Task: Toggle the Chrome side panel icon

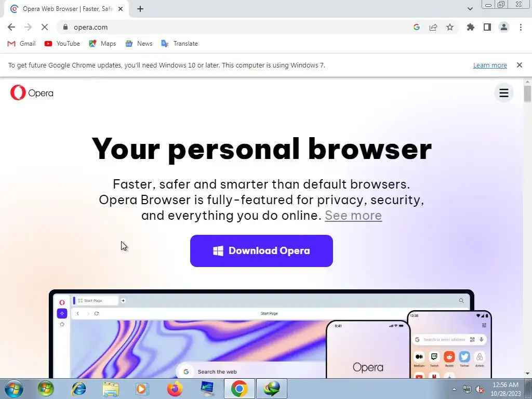Action: coord(487,27)
